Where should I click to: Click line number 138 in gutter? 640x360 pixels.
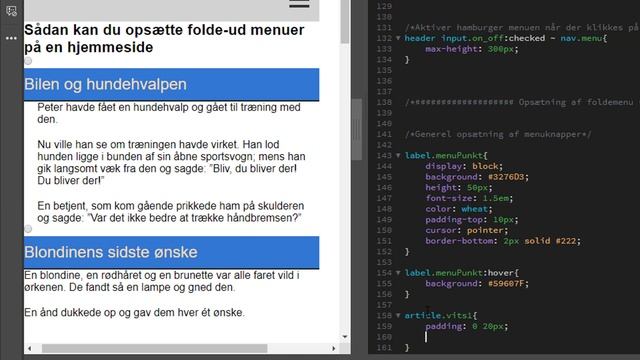point(384,102)
